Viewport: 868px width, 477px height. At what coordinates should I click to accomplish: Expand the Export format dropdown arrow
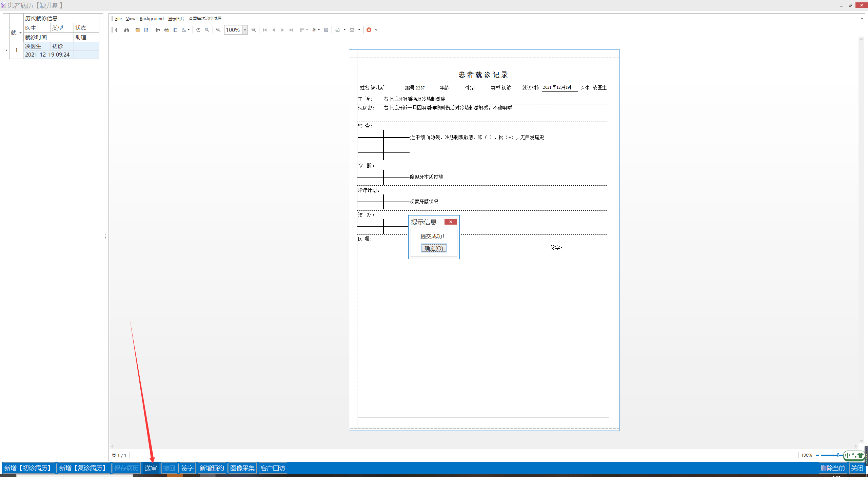(344, 30)
